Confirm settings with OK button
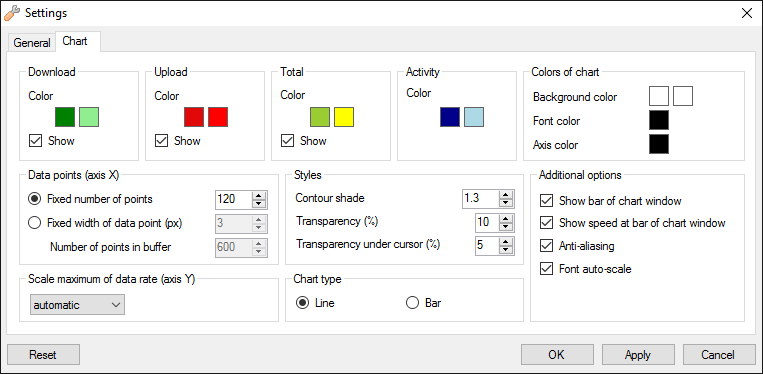The width and height of the screenshot is (763, 374). 557,355
